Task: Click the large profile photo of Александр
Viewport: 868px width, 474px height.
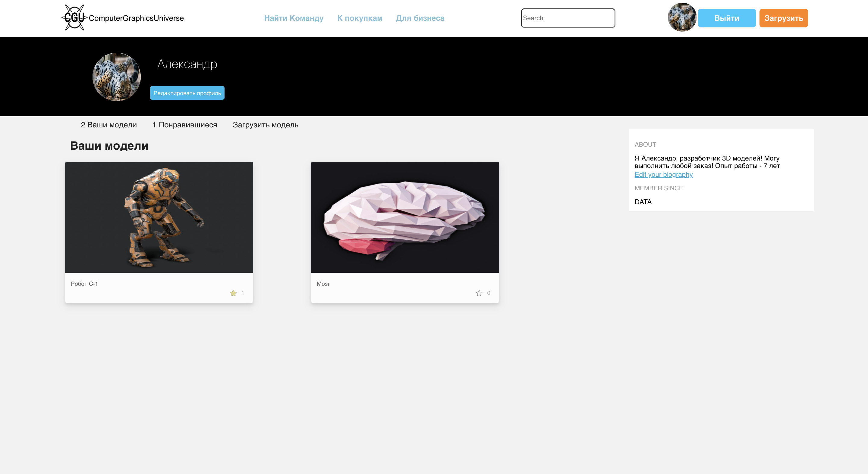Action: point(117,77)
